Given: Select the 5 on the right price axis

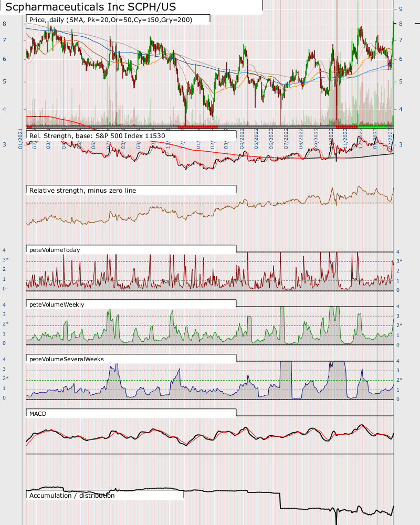Looking at the screenshot, I should (x=401, y=82).
